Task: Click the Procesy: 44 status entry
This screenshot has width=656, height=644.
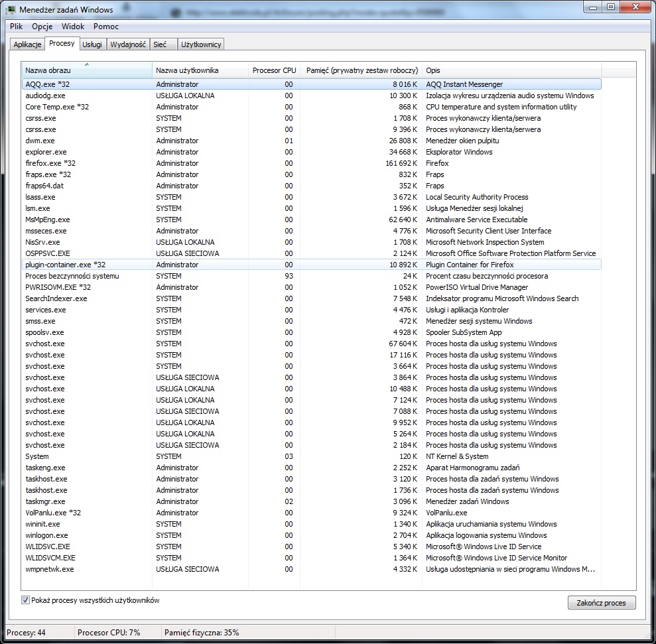Action: tap(26, 633)
